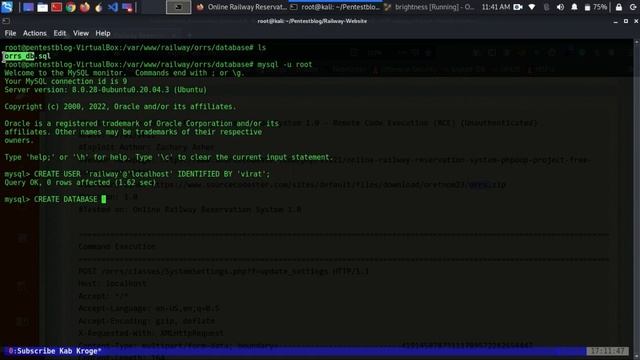Click the 'CREATE DATABASE' prompt cursor
This screenshot has height=360, width=640.
coord(104,199)
